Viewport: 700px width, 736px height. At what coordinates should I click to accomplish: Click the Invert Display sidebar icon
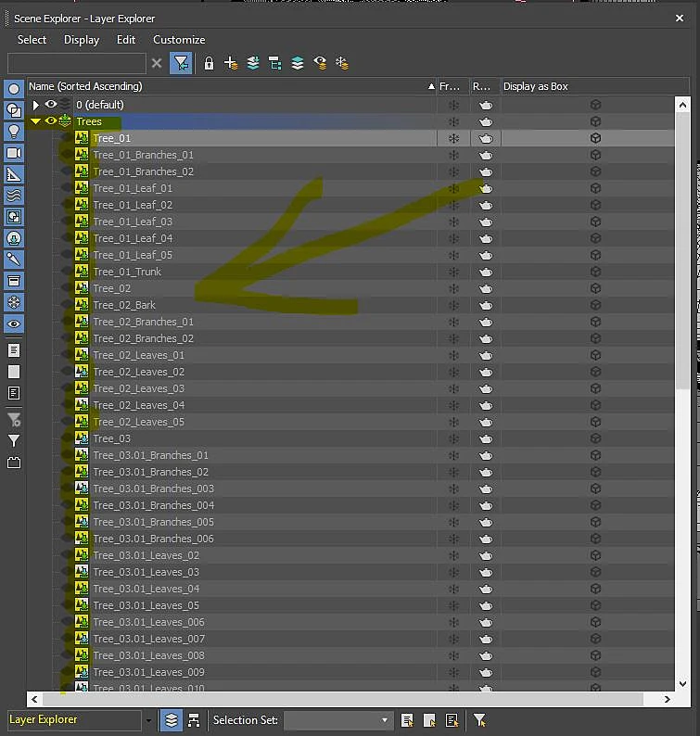(x=14, y=393)
